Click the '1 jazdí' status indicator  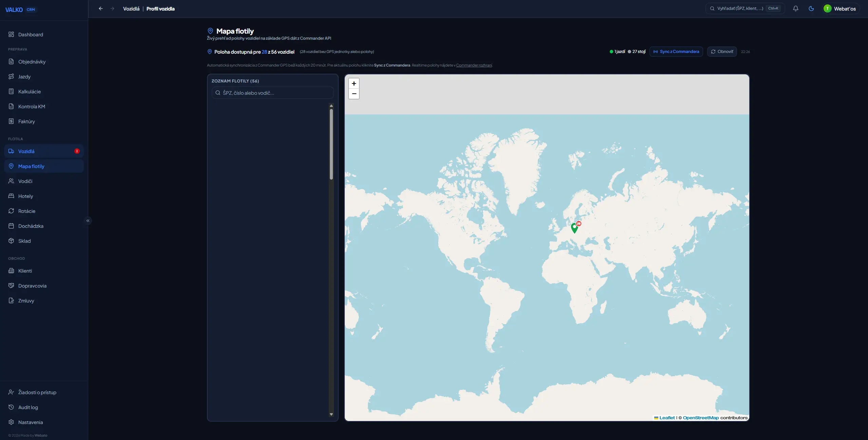[x=617, y=52]
